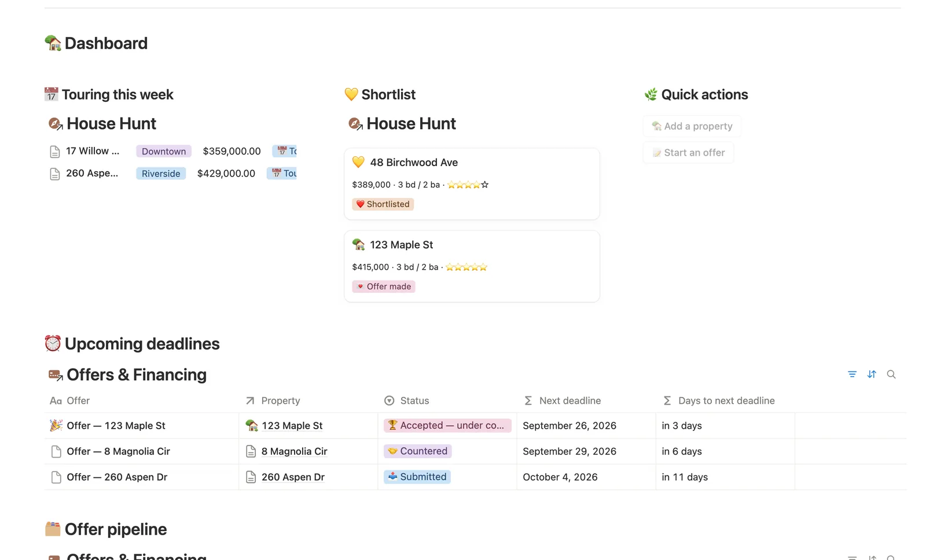Open the 260 Aspen Dr property link
Viewport: 926px width, 560px height.
[293, 477]
